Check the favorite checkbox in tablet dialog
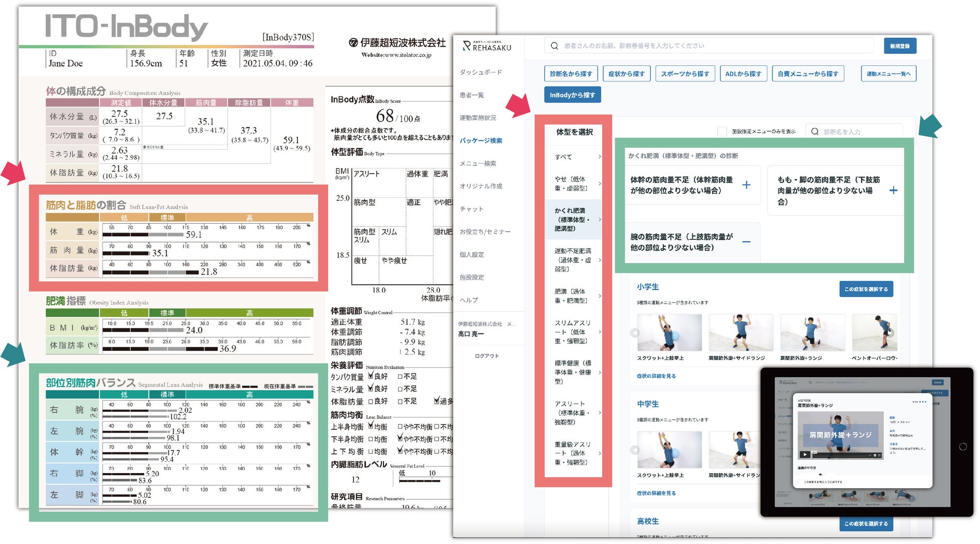The height and width of the screenshot is (544, 980). click(800, 482)
